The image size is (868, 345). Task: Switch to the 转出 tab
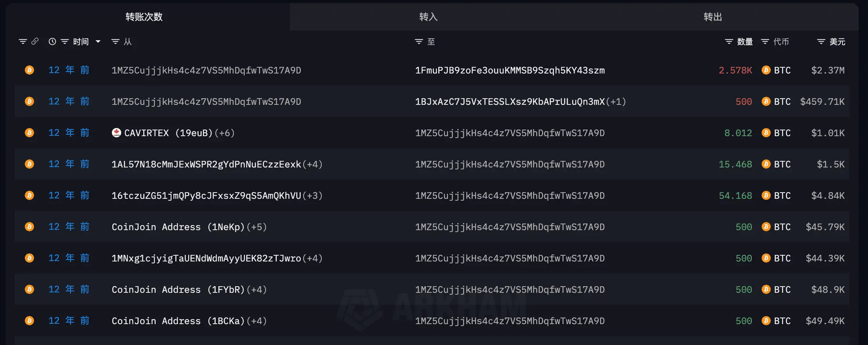(x=713, y=17)
